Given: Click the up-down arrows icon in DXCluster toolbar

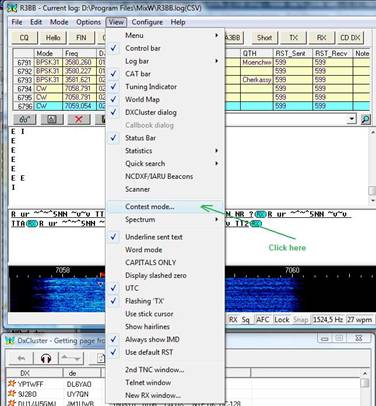Looking at the screenshot, I should click(x=71, y=359).
